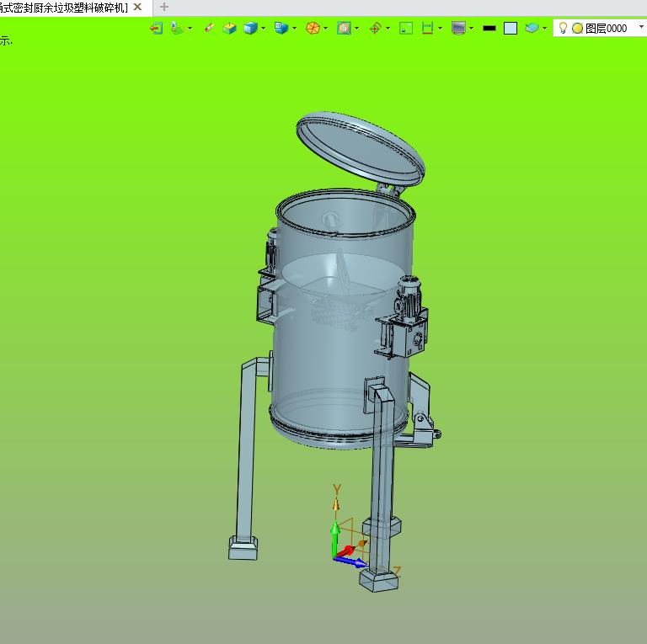Image resolution: width=647 pixels, height=644 pixels.
Task: Select the pencil edit tool icon
Action: [209, 28]
